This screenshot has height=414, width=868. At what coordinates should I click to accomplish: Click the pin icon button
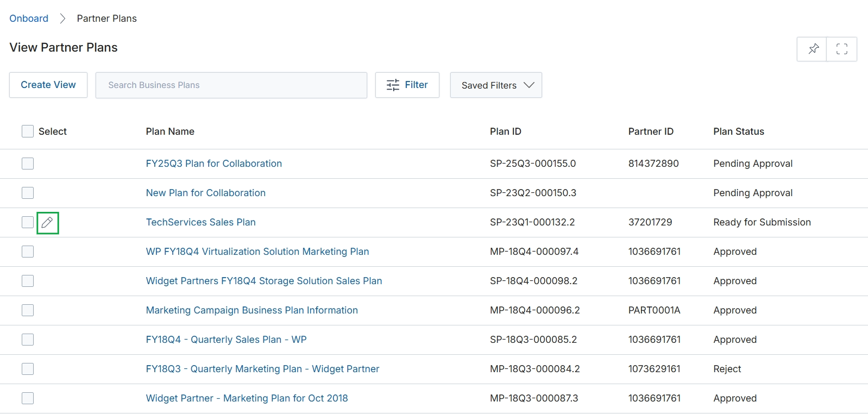[812, 49]
